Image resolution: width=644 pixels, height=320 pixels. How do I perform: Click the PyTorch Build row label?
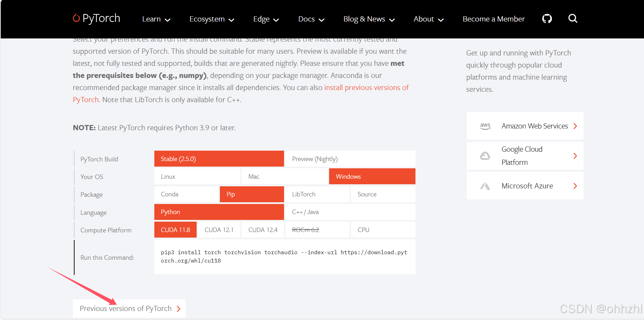(99, 159)
